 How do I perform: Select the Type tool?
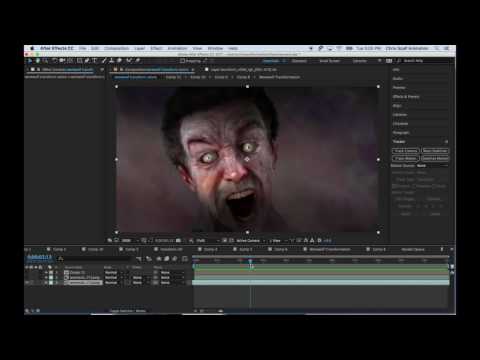coord(94,61)
